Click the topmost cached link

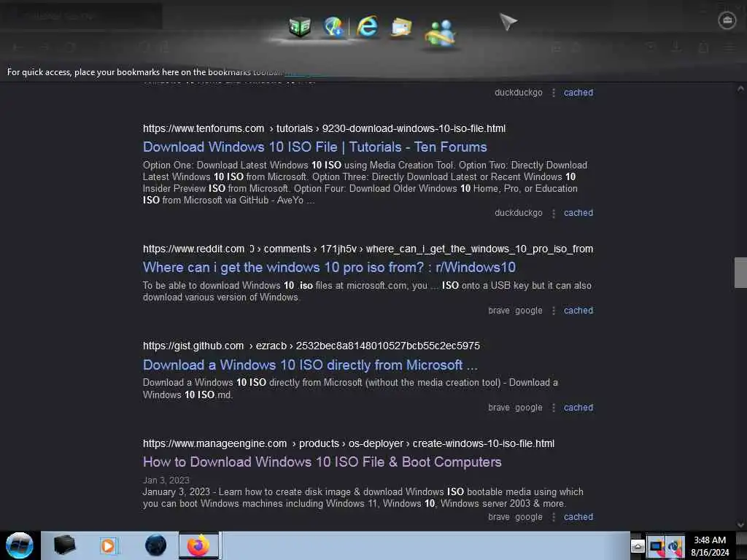pos(578,93)
